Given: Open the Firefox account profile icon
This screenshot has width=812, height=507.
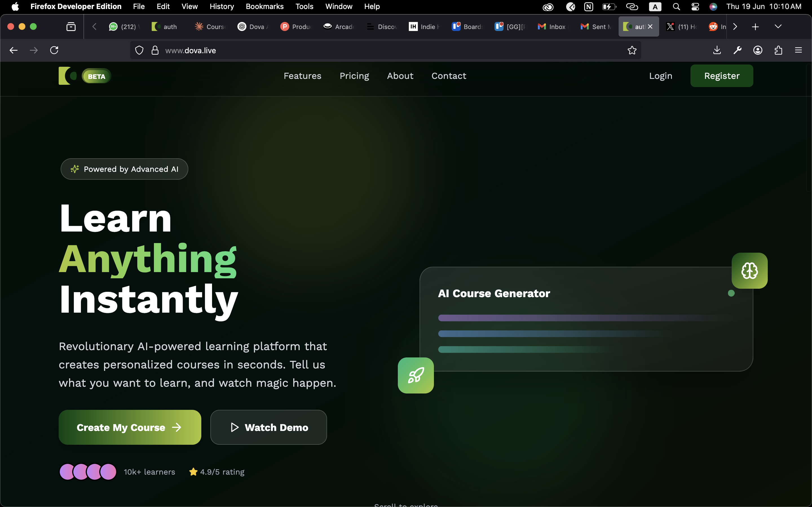Looking at the screenshot, I should (758, 50).
